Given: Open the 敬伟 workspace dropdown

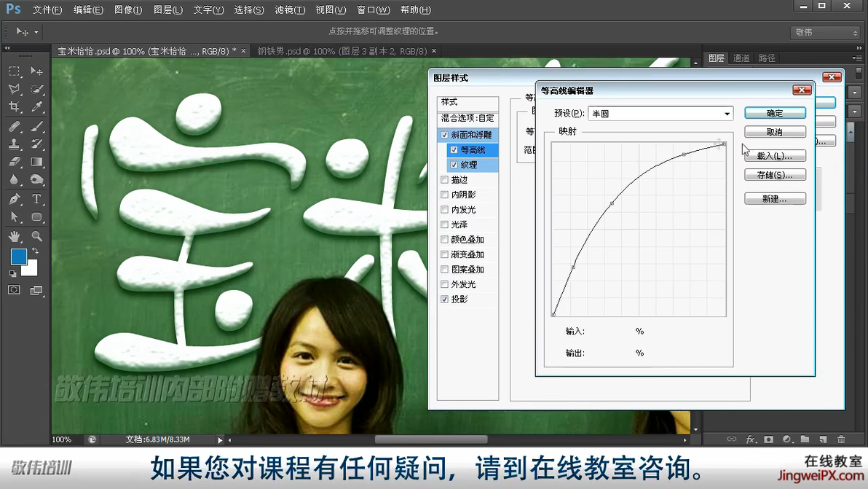Looking at the screenshot, I should 825,33.
